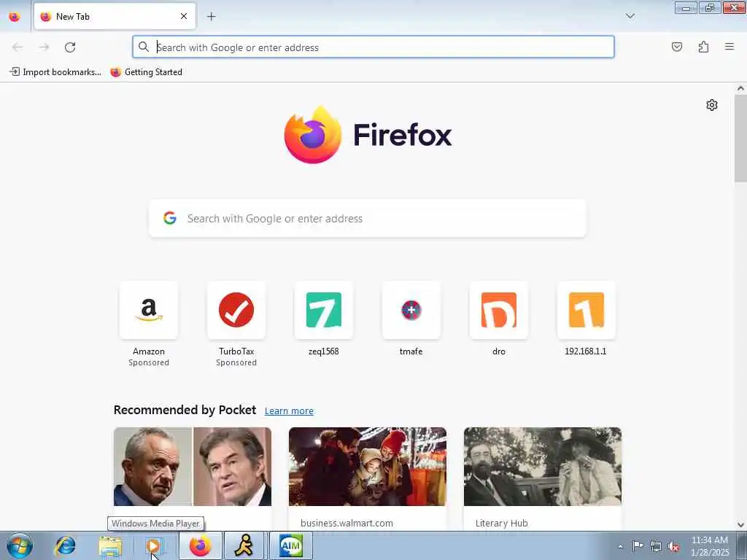The image size is (747, 560).
Task: Click the Amazon tile label text
Action: click(x=149, y=351)
